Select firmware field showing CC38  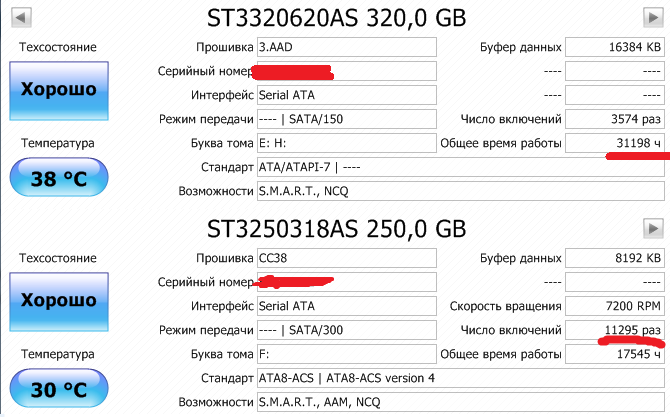pyautogui.click(x=347, y=258)
